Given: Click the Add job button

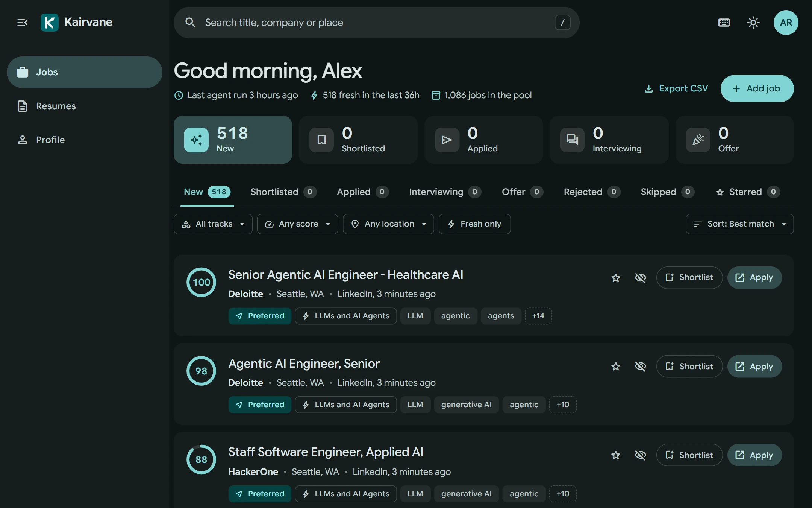Looking at the screenshot, I should [757, 88].
